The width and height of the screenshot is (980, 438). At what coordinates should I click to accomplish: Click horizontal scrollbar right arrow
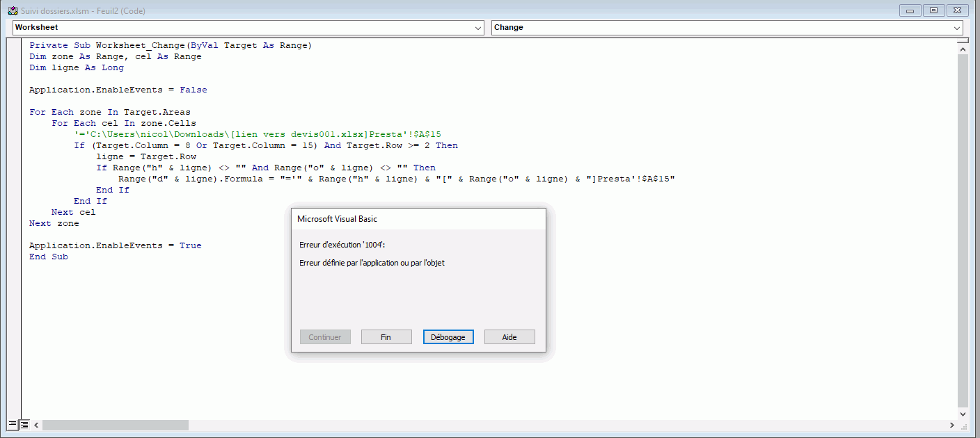click(x=952, y=425)
